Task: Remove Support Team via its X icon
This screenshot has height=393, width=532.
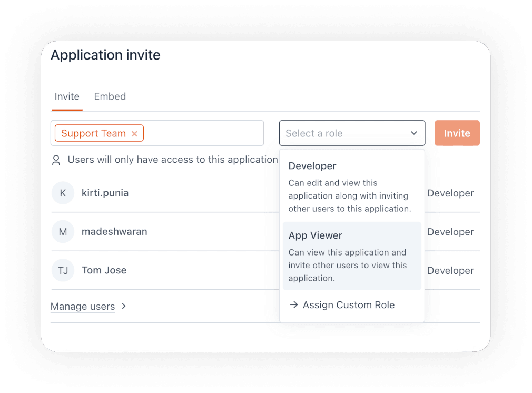Action: (x=135, y=133)
